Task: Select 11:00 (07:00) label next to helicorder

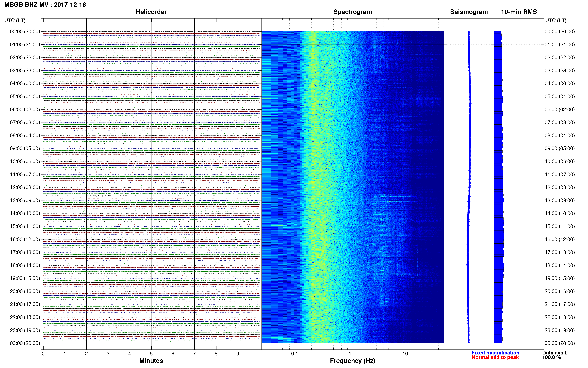Action: point(25,174)
